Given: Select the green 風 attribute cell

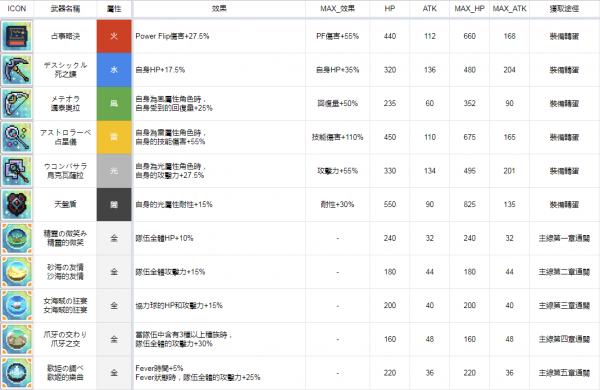Looking at the screenshot, I should 114,103.
